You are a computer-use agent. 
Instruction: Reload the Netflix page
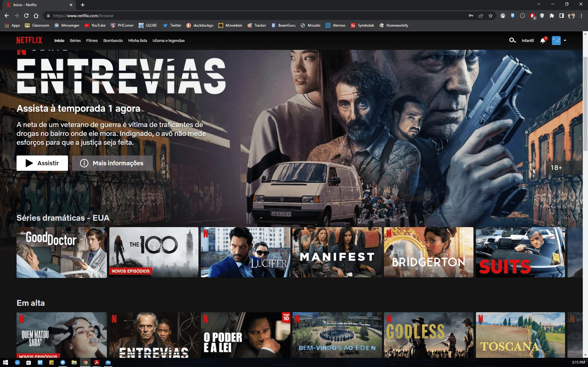tap(26, 16)
